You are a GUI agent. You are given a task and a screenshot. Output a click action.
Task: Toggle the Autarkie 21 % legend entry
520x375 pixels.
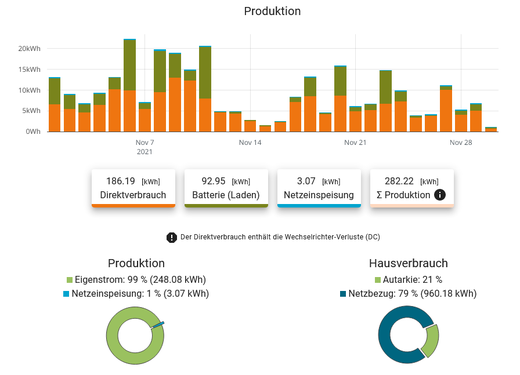pos(408,279)
